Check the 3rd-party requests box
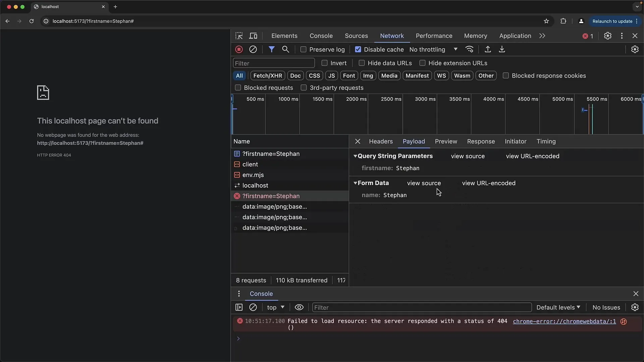Image resolution: width=644 pixels, height=362 pixels. 304,88
